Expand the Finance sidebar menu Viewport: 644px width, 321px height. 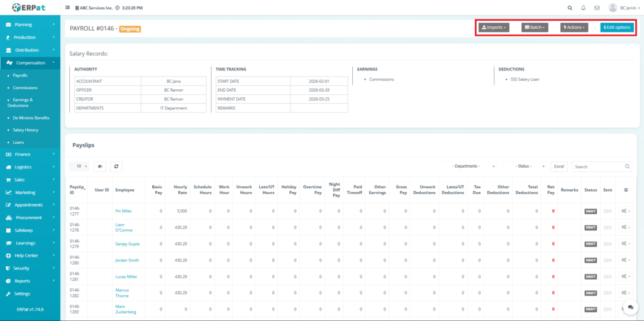23,154
